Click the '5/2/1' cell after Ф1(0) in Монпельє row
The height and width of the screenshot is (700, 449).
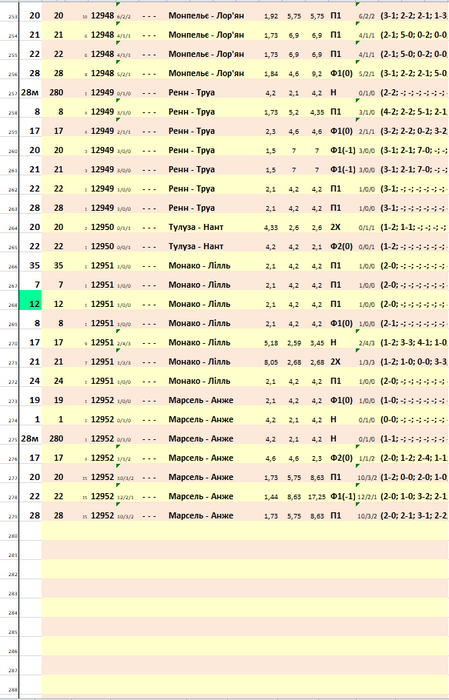367,74
